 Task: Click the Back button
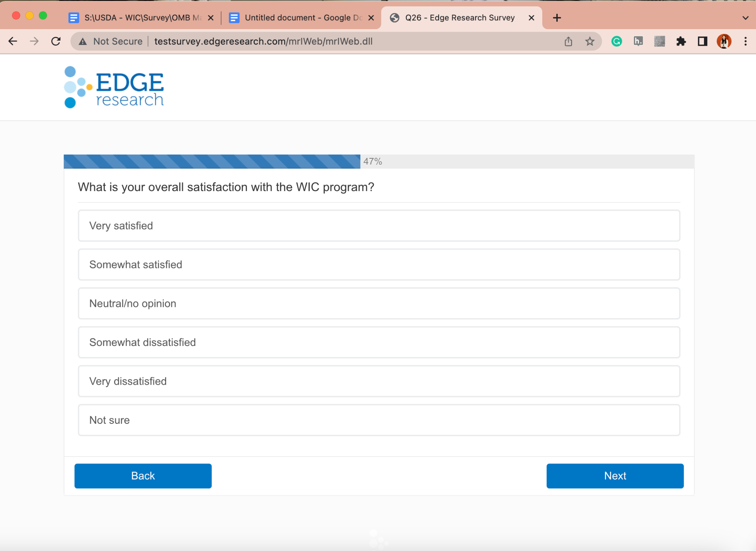(143, 476)
